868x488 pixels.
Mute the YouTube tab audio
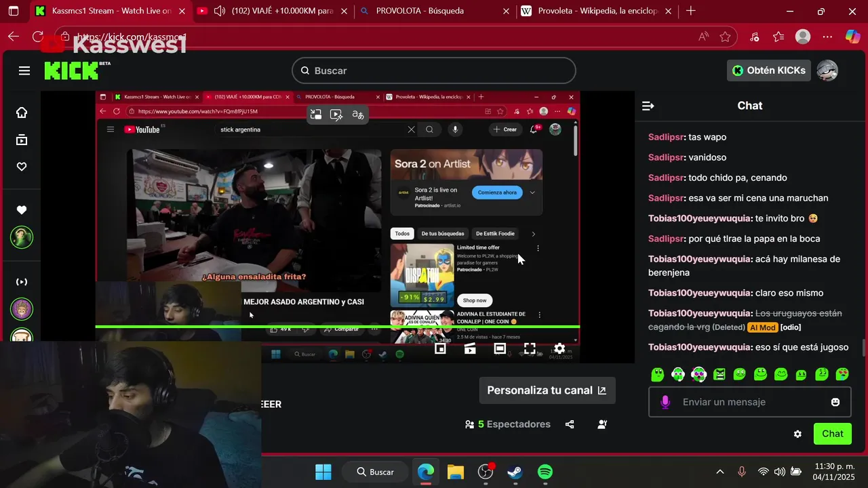(219, 11)
